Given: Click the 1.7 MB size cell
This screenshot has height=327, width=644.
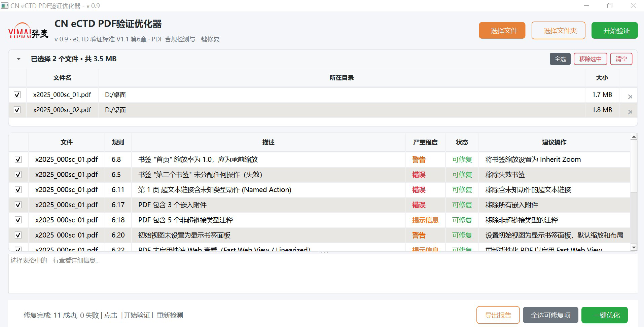Looking at the screenshot, I should tap(602, 95).
